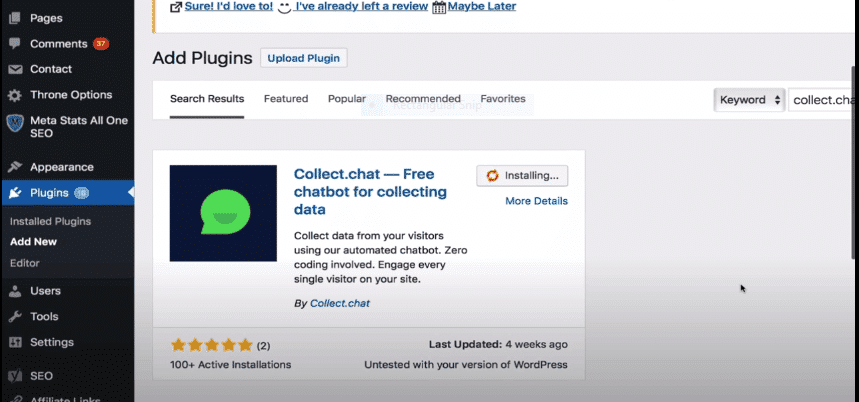Open the Settings menu
This screenshot has height=402, width=859.
coord(51,342)
